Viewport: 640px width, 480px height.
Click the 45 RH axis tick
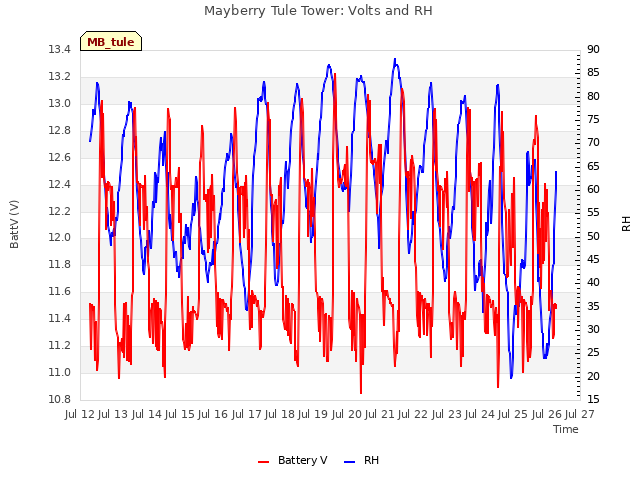pyautogui.click(x=593, y=260)
